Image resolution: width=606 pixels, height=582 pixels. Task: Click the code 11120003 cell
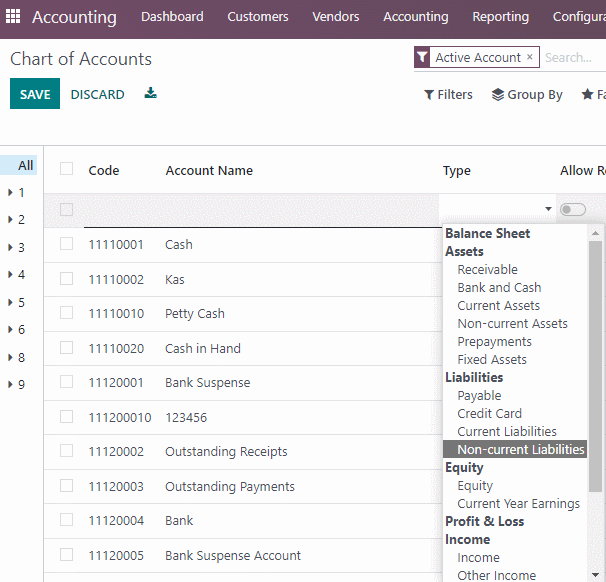(x=116, y=487)
